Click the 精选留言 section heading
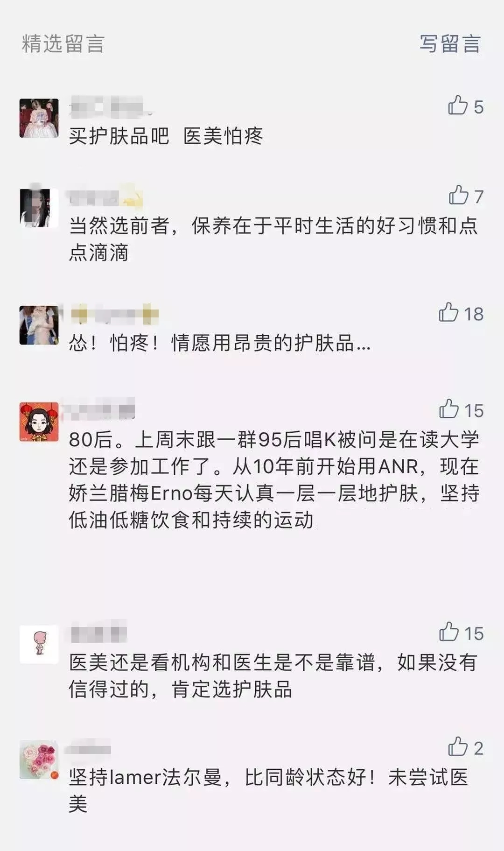Viewport: 504px width, 851px height. point(63,44)
